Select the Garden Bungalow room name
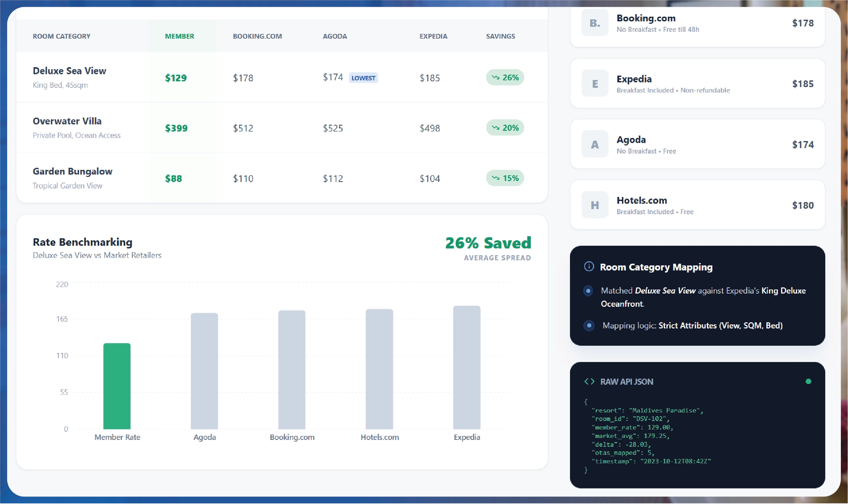 pos(72,172)
